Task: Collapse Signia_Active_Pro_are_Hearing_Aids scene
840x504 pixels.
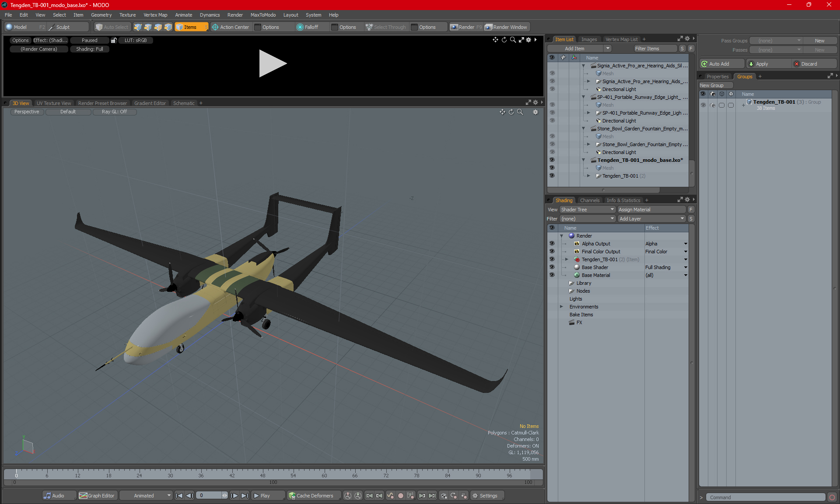Action: tap(583, 66)
